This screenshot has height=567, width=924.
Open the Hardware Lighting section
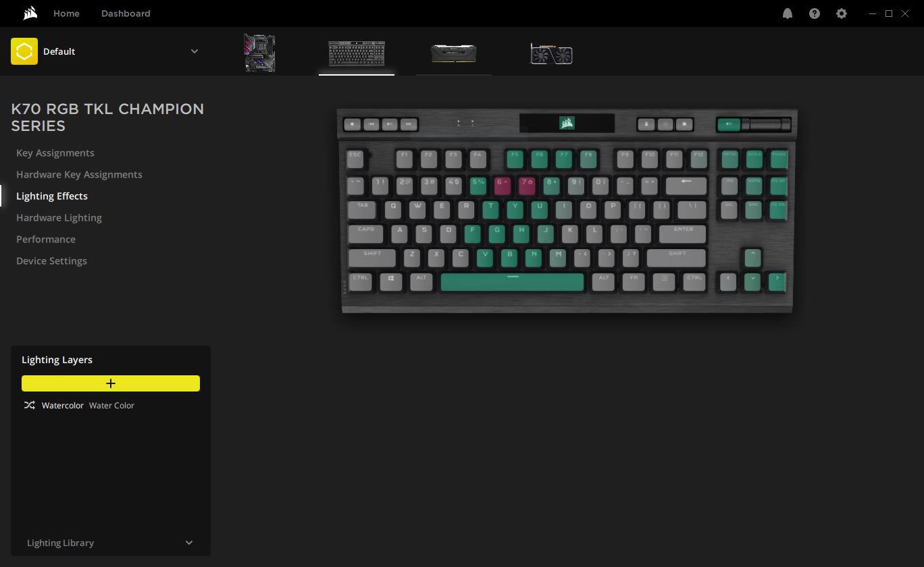[x=59, y=218]
